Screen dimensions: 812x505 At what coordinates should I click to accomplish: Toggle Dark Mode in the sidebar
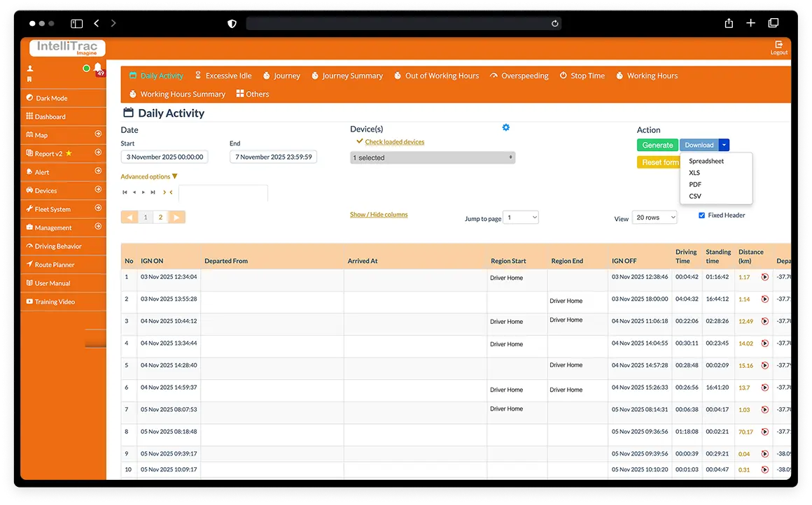[52, 98]
